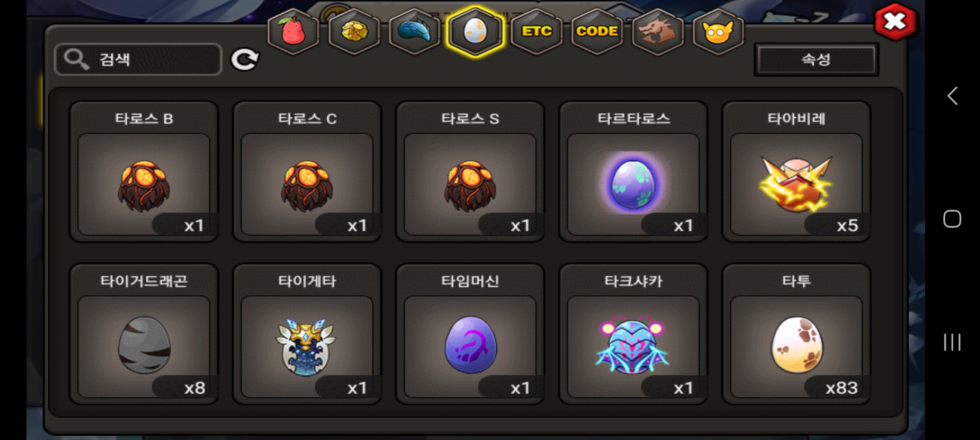980x440 pixels.
Task: Open the red fruit category tab
Action: [x=293, y=32]
